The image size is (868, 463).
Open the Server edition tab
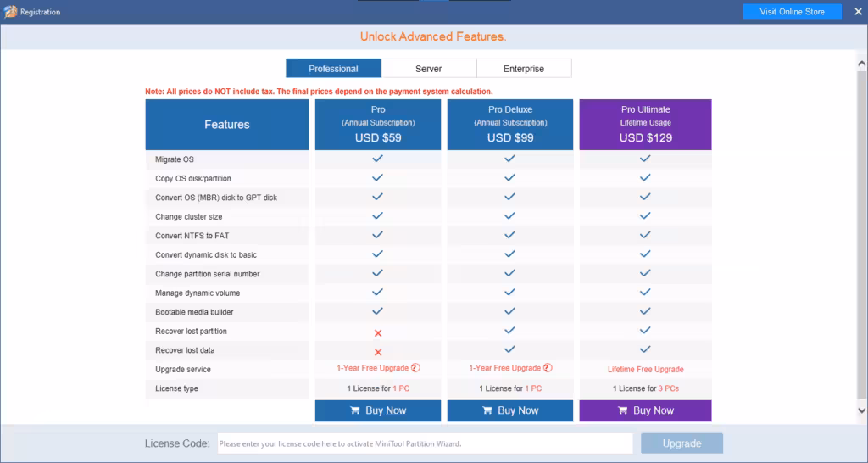(x=428, y=69)
